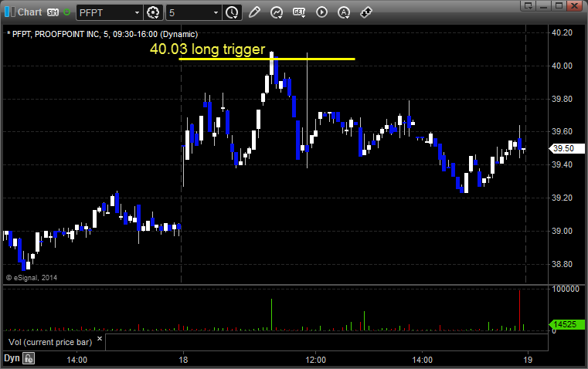This screenshot has height=369, width=588.
Task: Open the circled A alerts menu
Action: click(344, 12)
